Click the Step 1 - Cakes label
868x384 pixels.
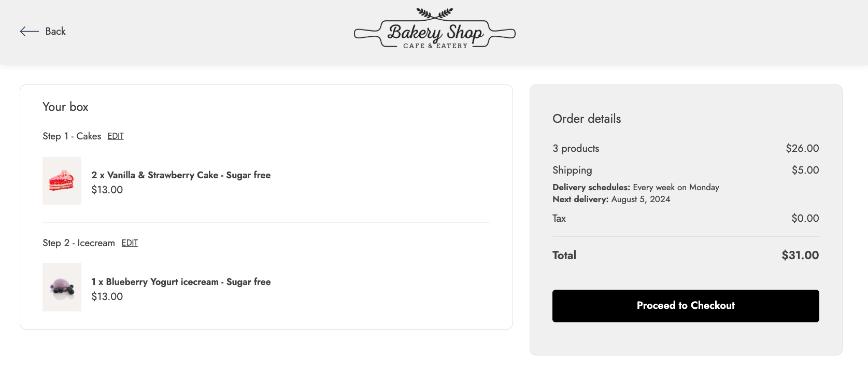pos(72,136)
